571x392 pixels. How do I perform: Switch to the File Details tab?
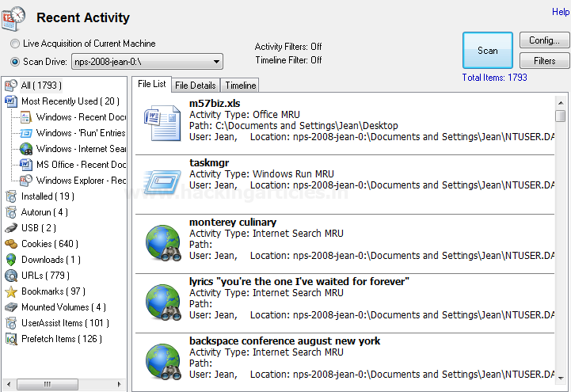[195, 86]
